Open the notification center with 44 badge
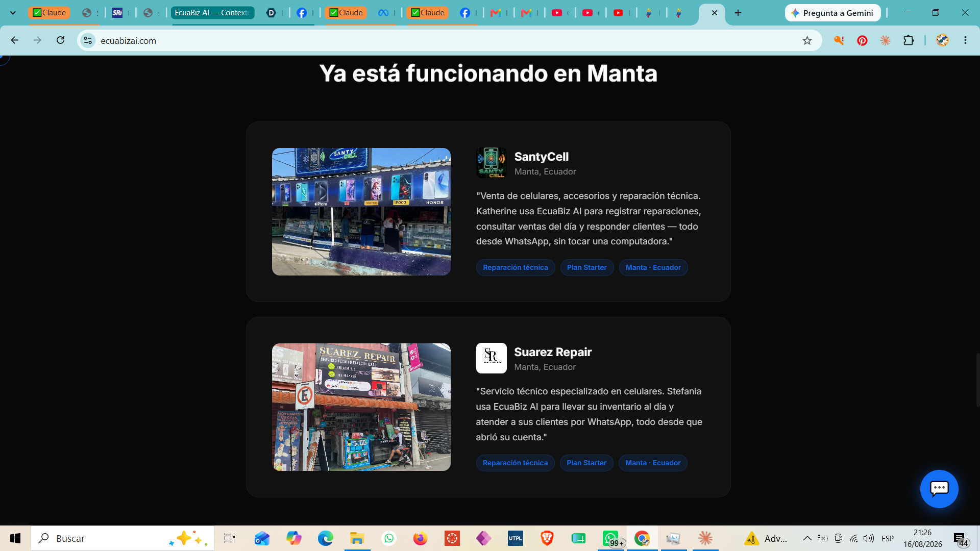This screenshot has height=551, width=980. pyautogui.click(x=961, y=539)
